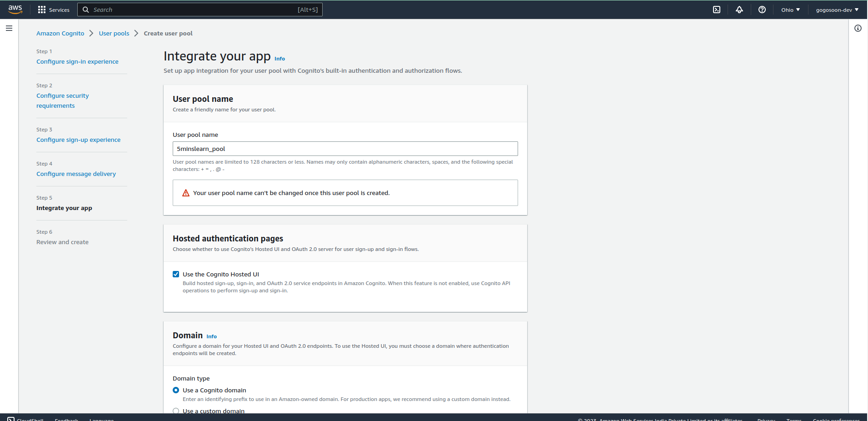The height and width of the screenshot is (421, 868).
Task: Click the User pools breadcrumb
Action: tap(114, 33)
